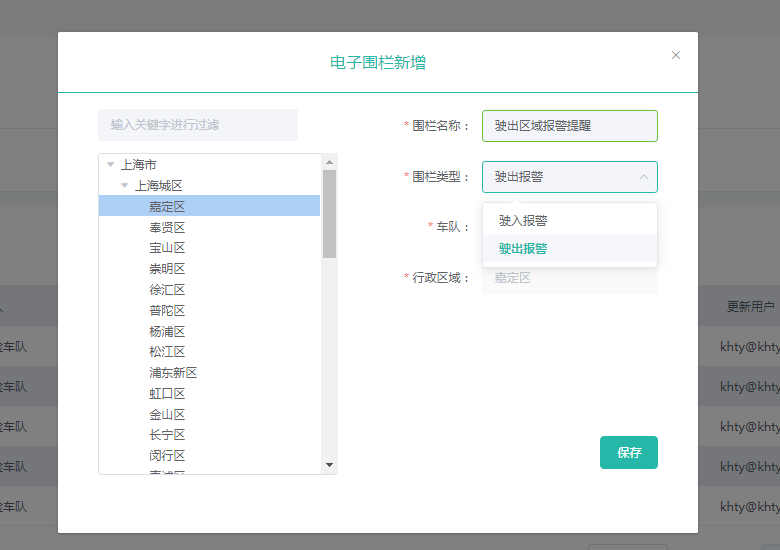
Task: Select 浦东新区 in the district tree
Action: click(173, 373)
